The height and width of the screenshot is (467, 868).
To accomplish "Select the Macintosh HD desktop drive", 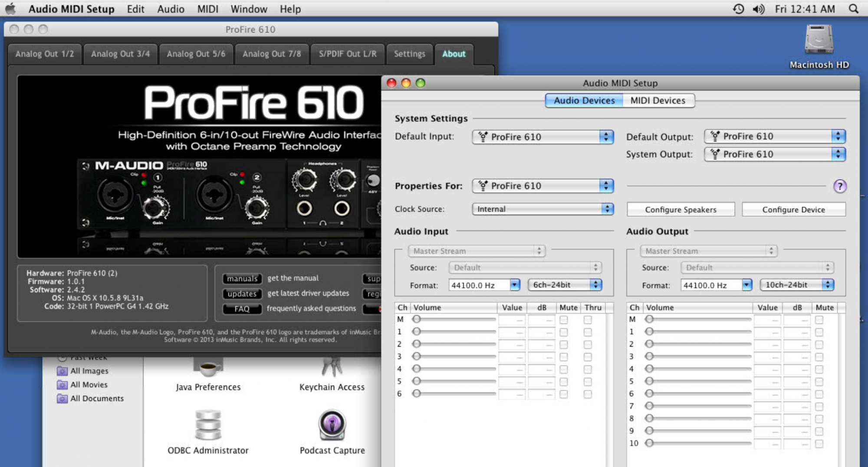I will coord(819,47).
